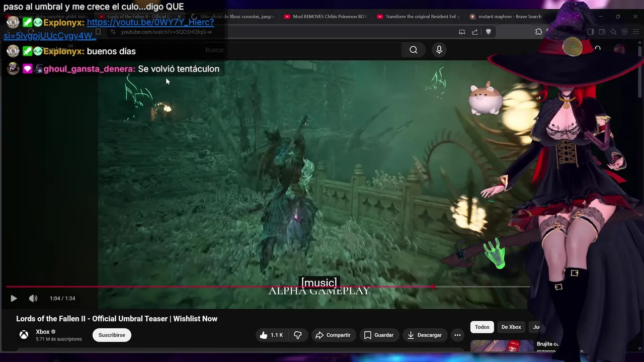Click the Brave VPN shield icon
644x362 pixels.
click(624, 32)
